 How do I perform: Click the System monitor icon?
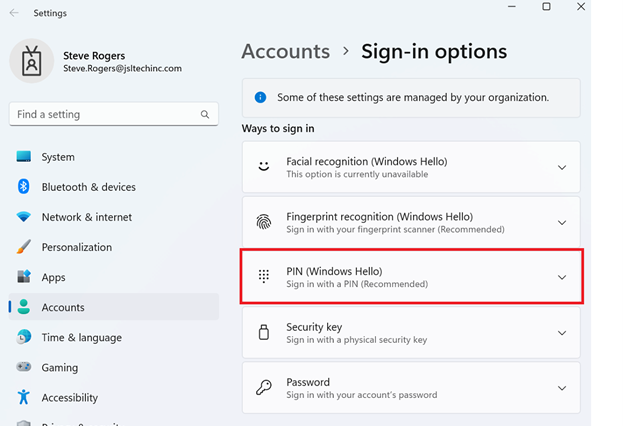click(24, 157)
